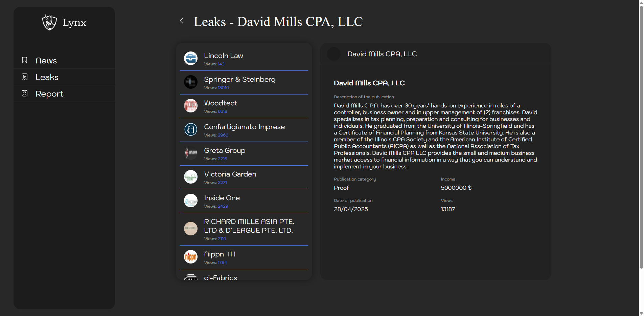Image resolution: width=644 pixels, height=316 pixels.
Task: Click the Woodtect logo avatar
Action: click(191, 106)
